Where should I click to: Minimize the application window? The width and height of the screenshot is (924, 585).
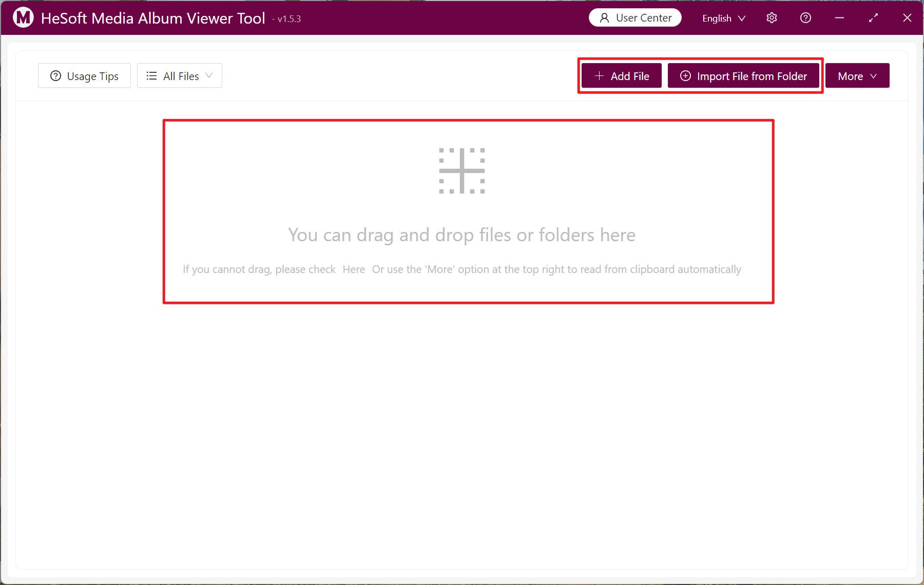coord(839,18)
